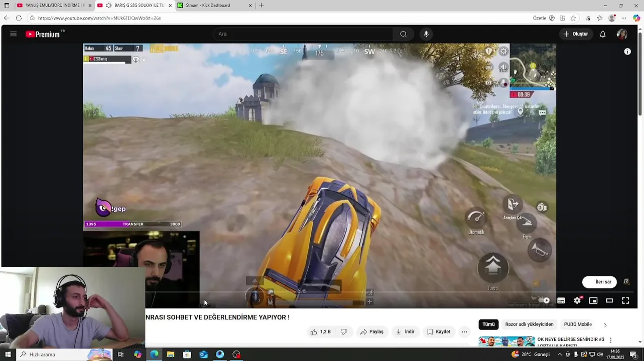The height and width of the screenshot is (361, 644).
Task: Toggle autoplay switch in the player
Action: pyautogui.click(x=545, y=301)
